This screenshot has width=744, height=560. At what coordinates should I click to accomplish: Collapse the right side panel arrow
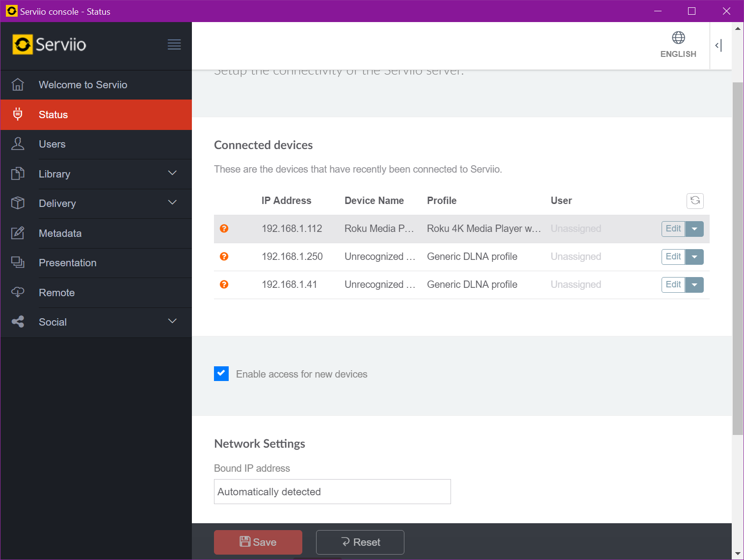pyautogui.click(x=718, y=46)
